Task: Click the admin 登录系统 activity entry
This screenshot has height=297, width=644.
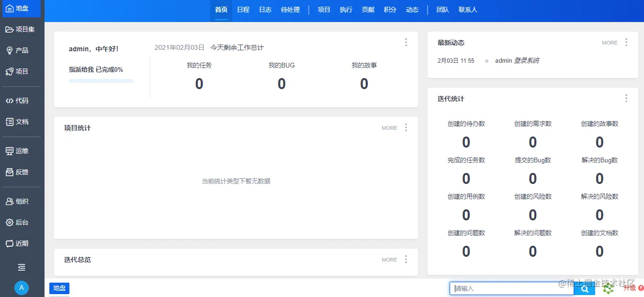Action: 517,61
